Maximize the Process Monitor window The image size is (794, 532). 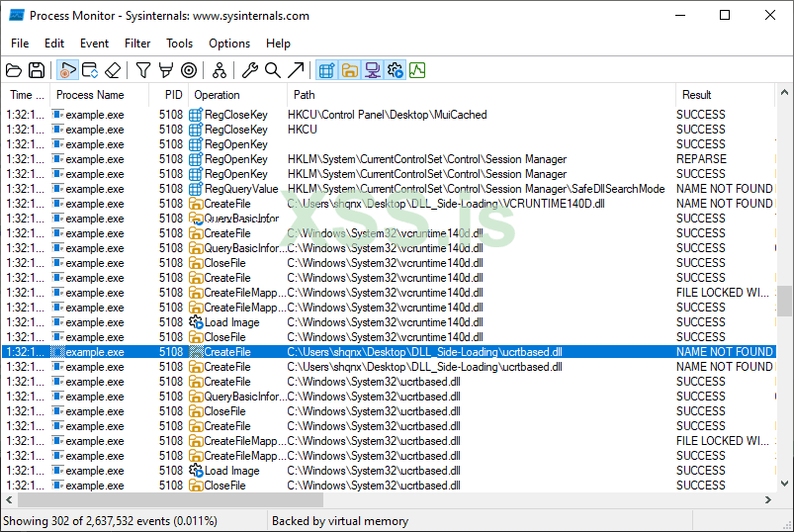(725, 15)
